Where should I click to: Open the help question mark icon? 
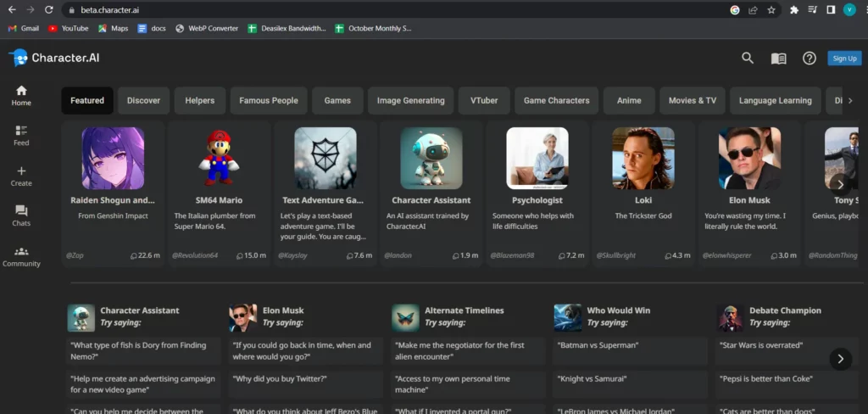pos(810,59)
